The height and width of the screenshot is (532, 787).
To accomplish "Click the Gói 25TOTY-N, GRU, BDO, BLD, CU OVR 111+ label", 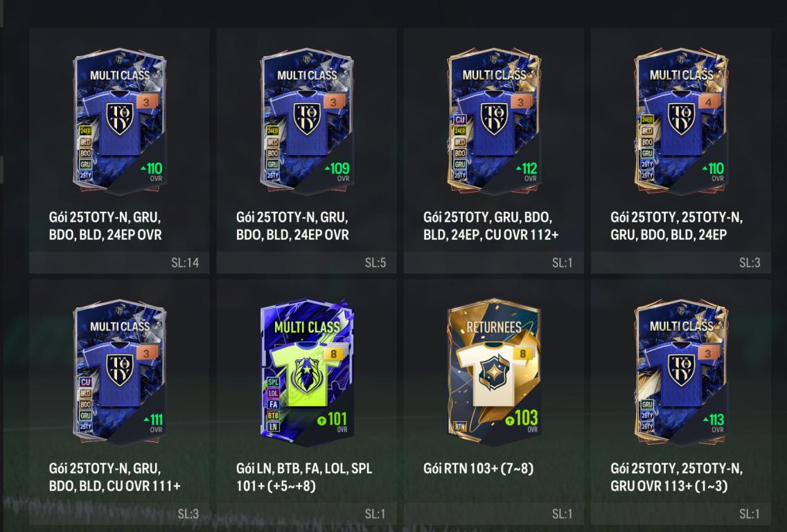I will 114,477.
